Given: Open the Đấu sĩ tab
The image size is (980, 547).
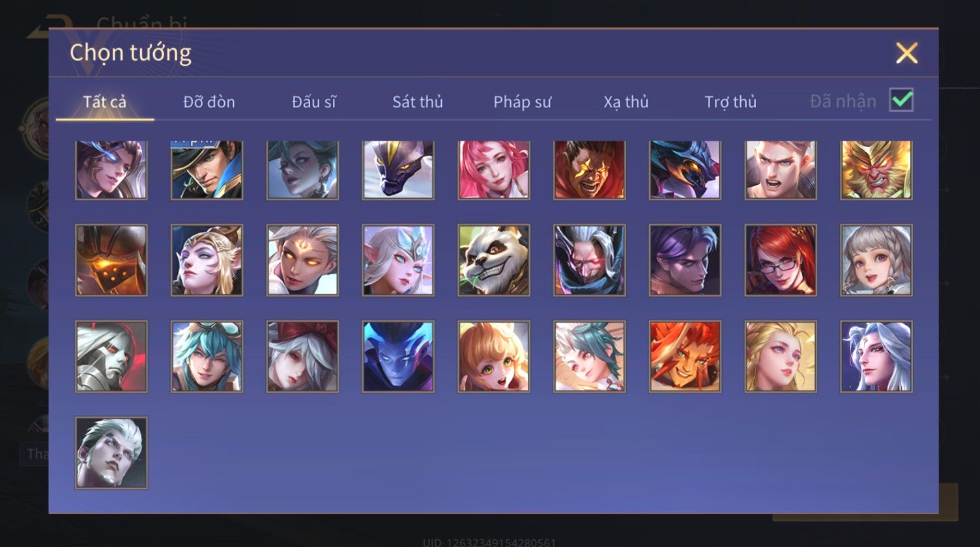Looking at the screenshot, I should click(314, 102).
